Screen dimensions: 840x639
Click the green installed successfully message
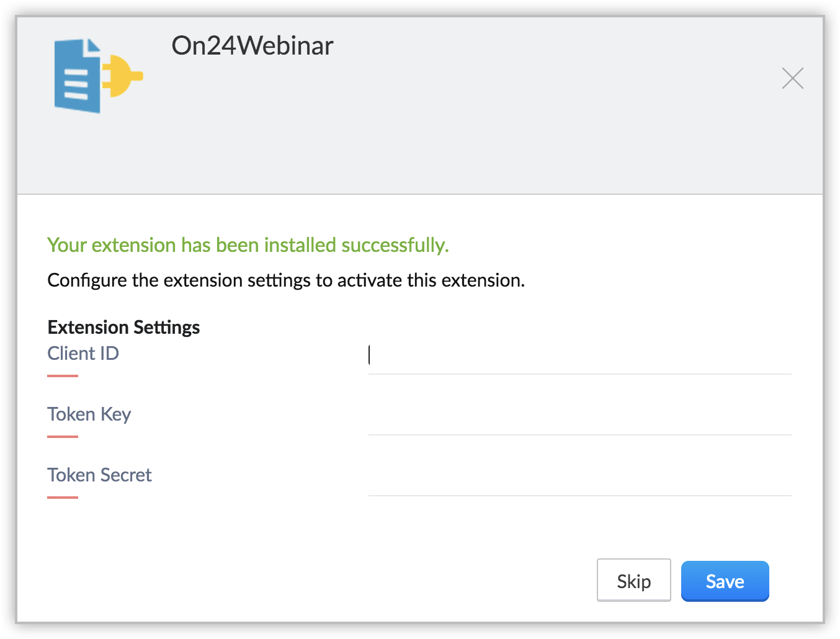pyautogui.click(x=248, y=245)
